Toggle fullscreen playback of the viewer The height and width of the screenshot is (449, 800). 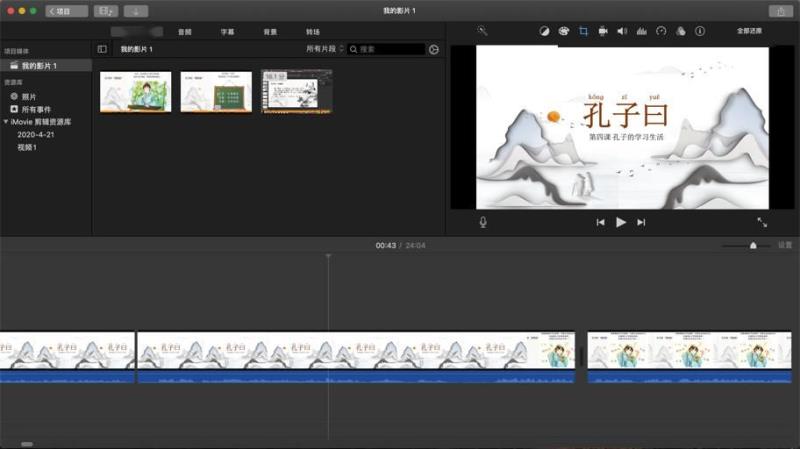(x=762, y=222)
